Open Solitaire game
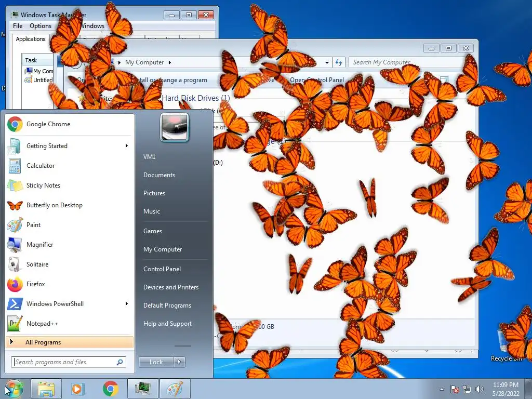Image resolution: width=532 pixels, height=399 pixels. [70, 264]
